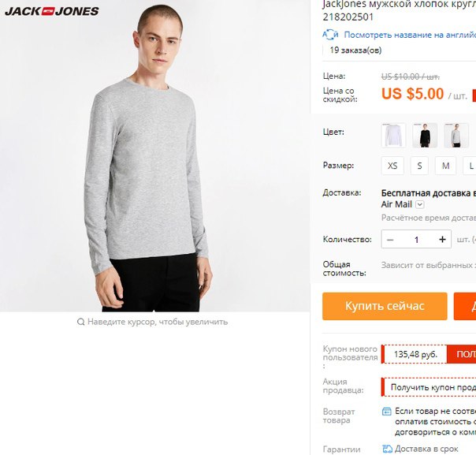Open the link to view the title in English
This screenshot has width=476, height=455.
point(410,35)
